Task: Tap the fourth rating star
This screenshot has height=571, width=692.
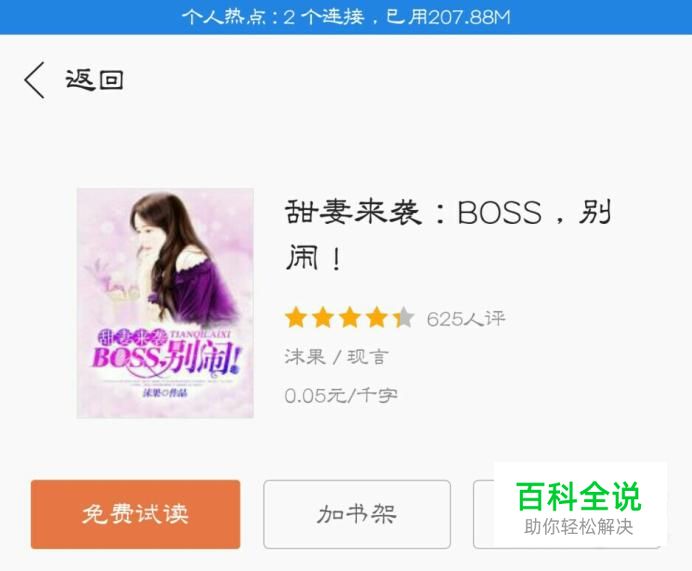Action: tap(377, 318)
